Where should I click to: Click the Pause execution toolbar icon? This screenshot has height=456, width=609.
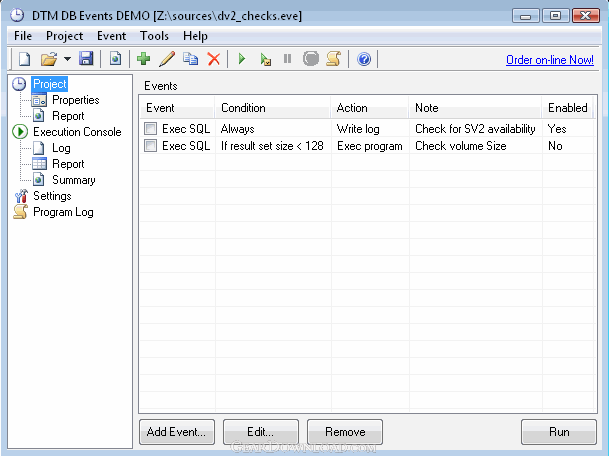pyautogui.click(x=287, y=59)
